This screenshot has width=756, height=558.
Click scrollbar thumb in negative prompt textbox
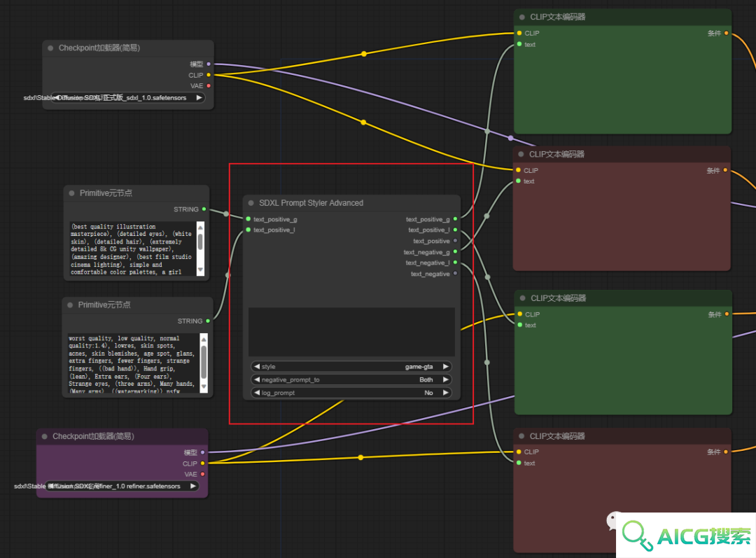[x=204, y=362]
